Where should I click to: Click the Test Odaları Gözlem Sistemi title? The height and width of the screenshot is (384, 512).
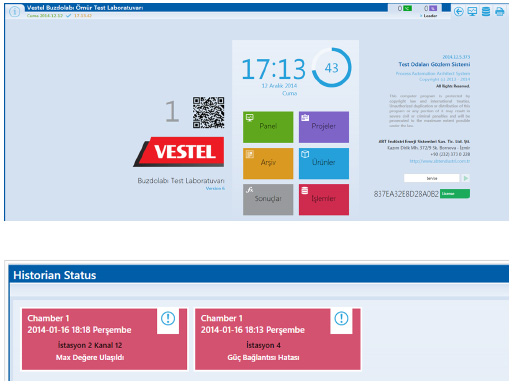click(x=434, y=64)
